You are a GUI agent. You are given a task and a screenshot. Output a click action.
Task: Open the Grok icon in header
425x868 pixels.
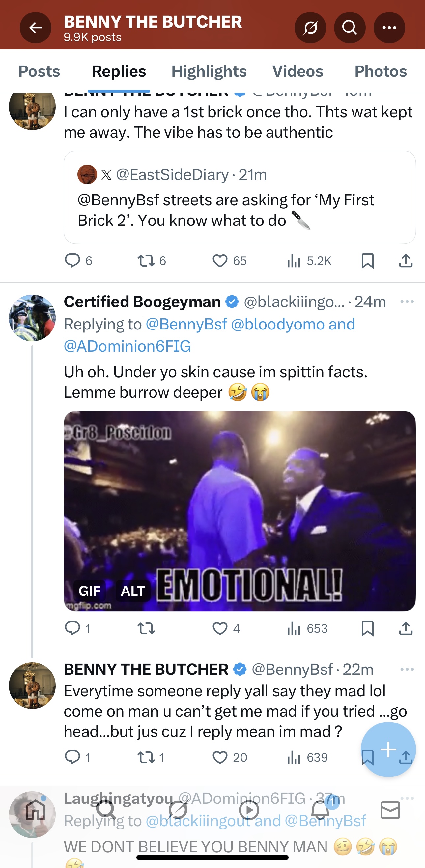310,28
